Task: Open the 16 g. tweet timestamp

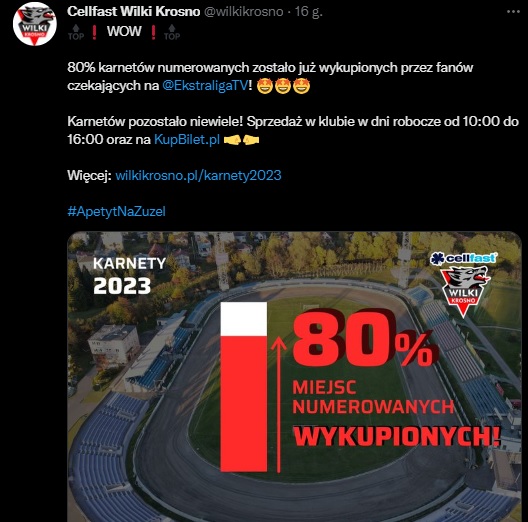Action: coord(308,12)
